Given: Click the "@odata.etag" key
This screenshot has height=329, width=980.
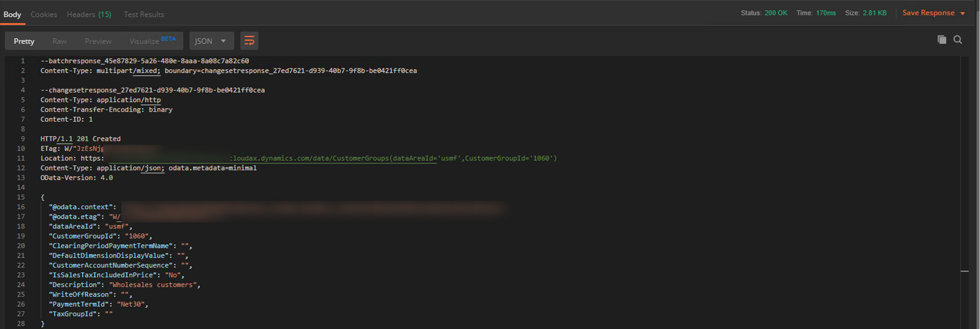Looking at the screenshot, I should click(x=74, y=216).
